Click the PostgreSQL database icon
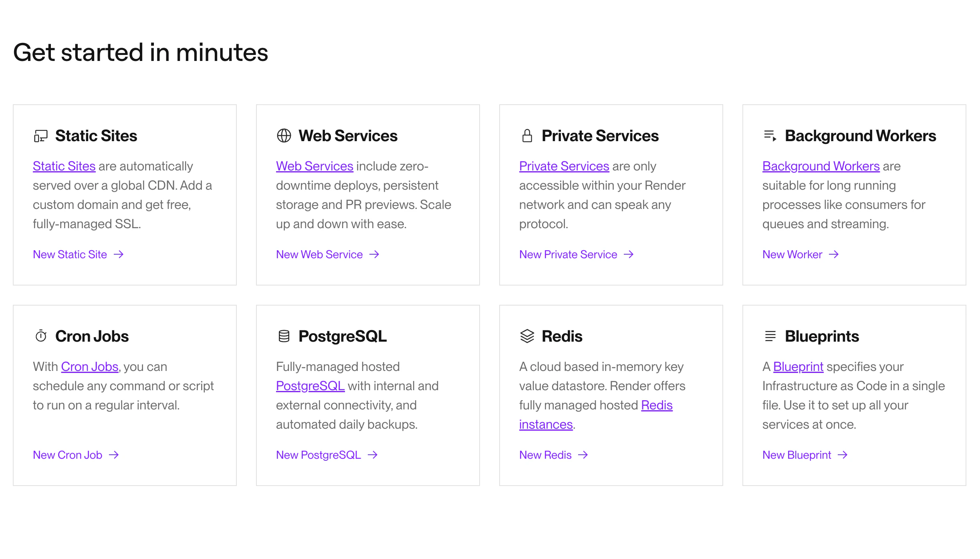This screenshot has height=559, width=980. 284,336
